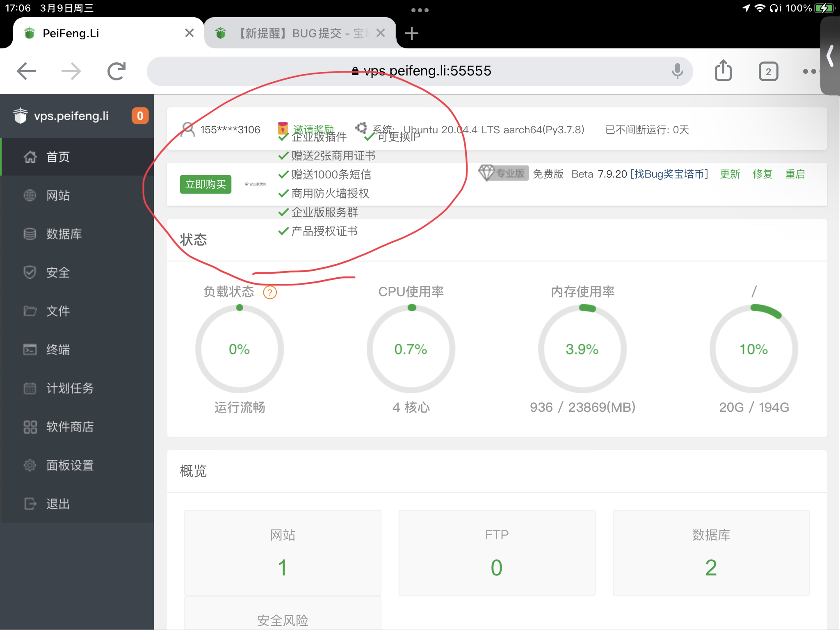Click 修复 to repair the panel
The image size is (840, 630).
pyautogui.click(x=762, y=174)
